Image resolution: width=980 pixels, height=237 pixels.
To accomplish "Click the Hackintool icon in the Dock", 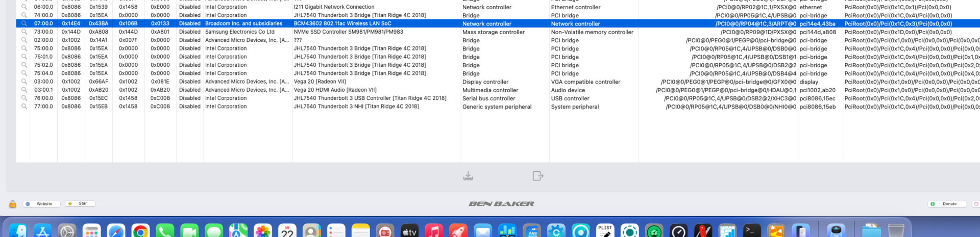I will [703, 231].
